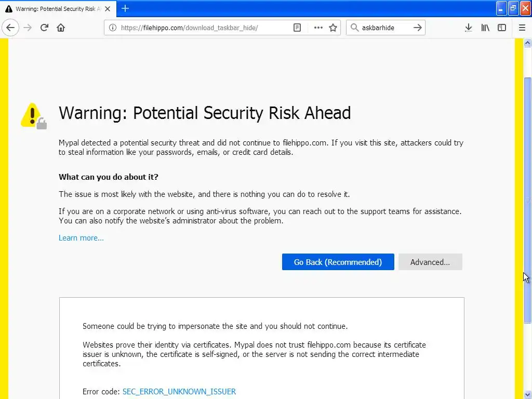This screenshot has width=532, height=399.
Task: Click Go Back (Recommended) button
Action: pyautogui.click(x=338, y=262)
